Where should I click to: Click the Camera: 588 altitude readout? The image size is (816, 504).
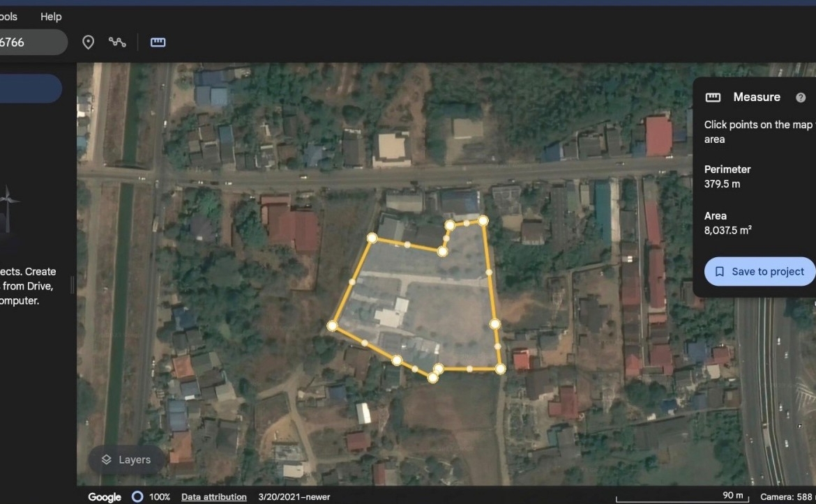[x=786, y=497]
